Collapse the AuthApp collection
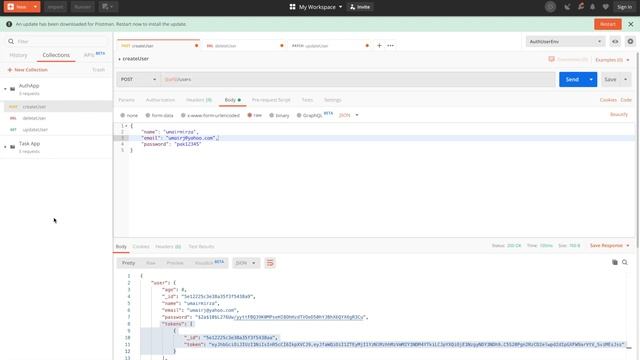Image resolution: width=640 pixels, height=360 pixels. click(5, 89)
